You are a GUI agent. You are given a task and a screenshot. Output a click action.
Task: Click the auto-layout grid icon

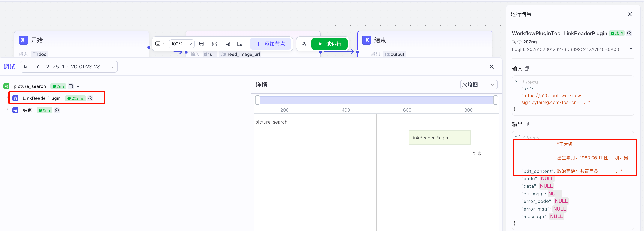point(214,44)
